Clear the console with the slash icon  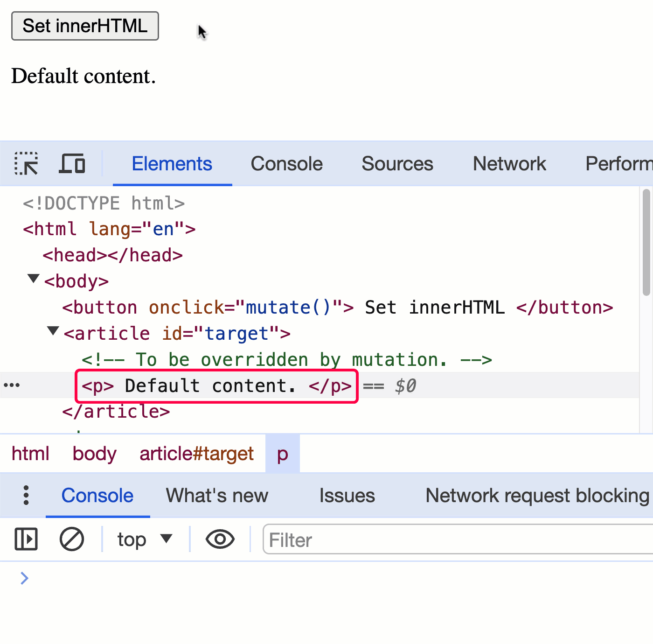tap(71, 539)
